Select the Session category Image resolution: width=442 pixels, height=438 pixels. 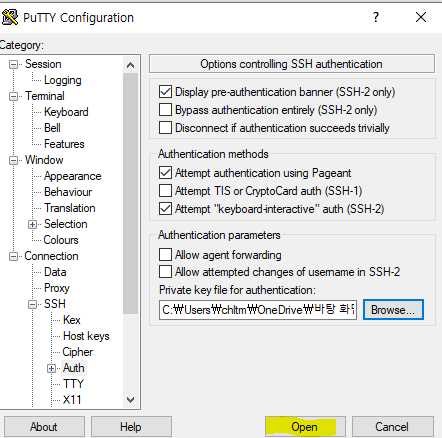(x=43, y=64)
